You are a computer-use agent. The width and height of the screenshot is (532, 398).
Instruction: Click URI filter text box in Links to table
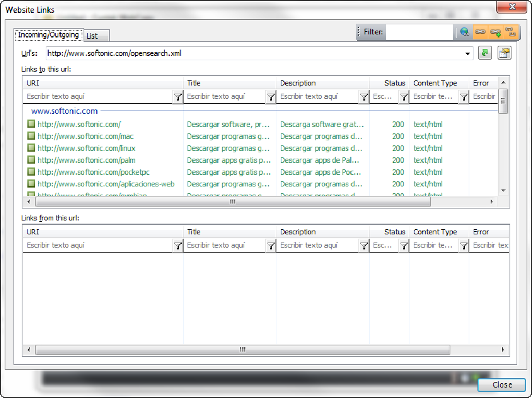click(99, 96)
